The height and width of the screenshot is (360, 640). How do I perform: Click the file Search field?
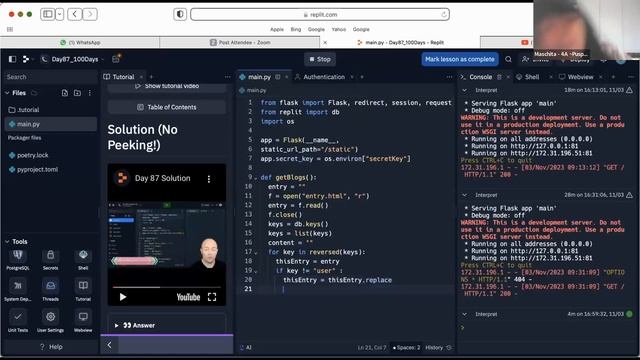[51, 77]
